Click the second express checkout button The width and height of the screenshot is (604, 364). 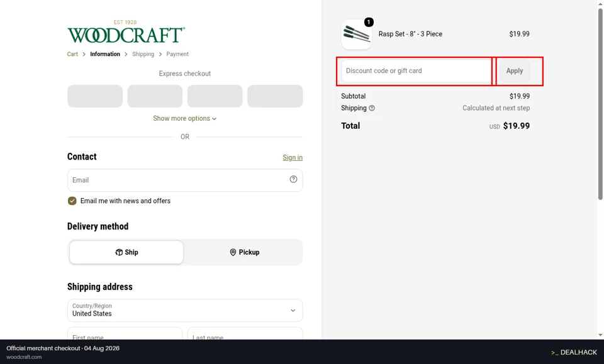click(x=155, y=96)
